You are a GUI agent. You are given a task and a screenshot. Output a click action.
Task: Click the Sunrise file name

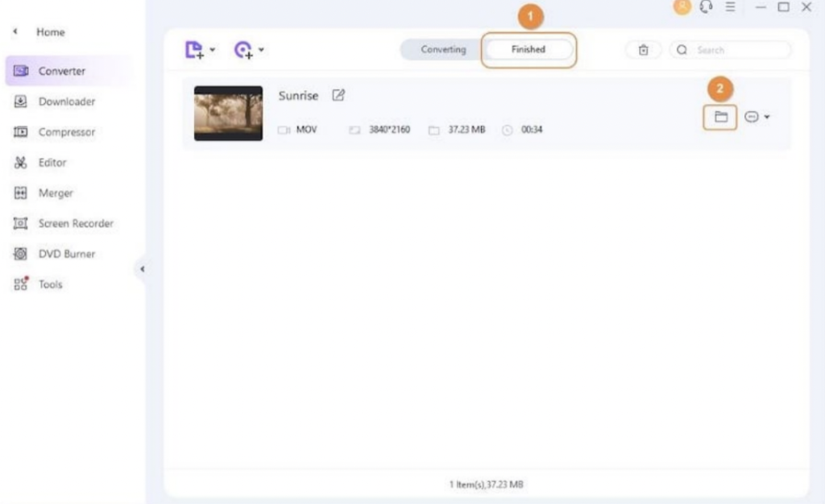click(298, 96)
